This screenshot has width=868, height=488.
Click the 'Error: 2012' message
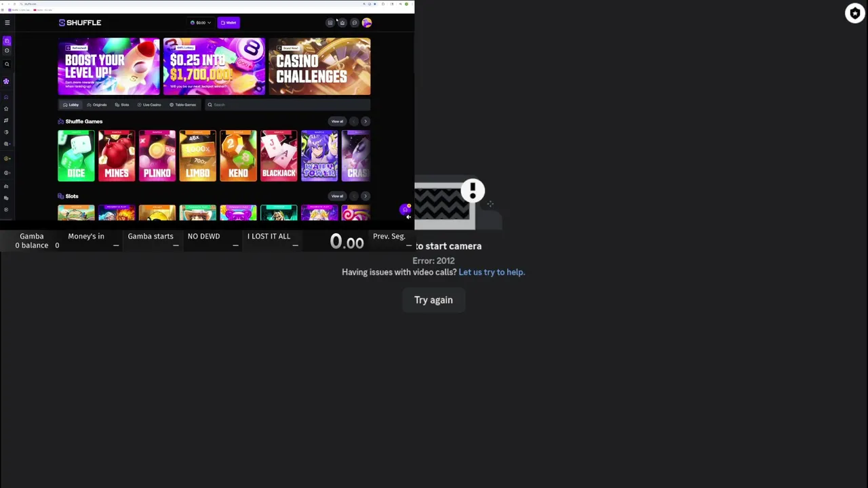(433, 260)
